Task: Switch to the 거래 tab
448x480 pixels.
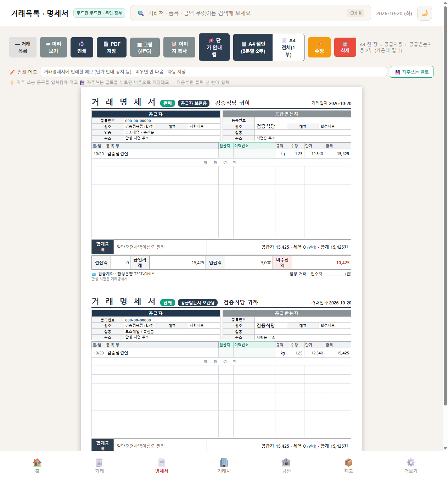Action: click(100, 465)
